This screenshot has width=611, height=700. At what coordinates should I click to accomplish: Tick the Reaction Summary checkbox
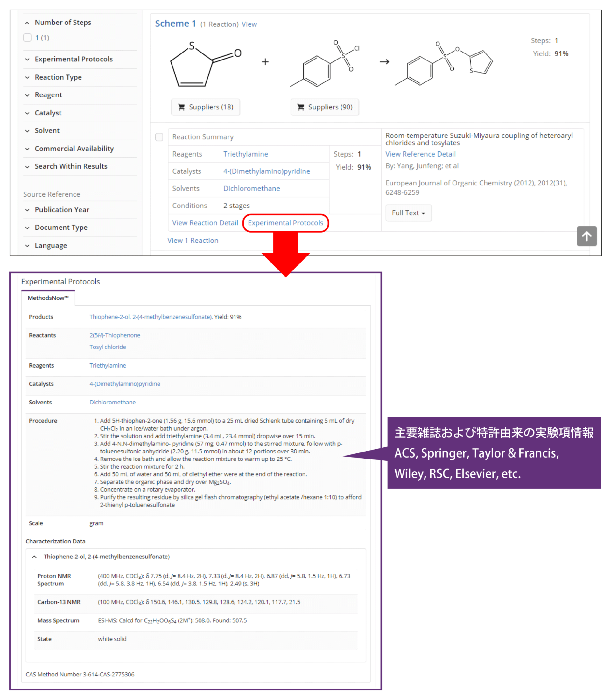(159, 137)
